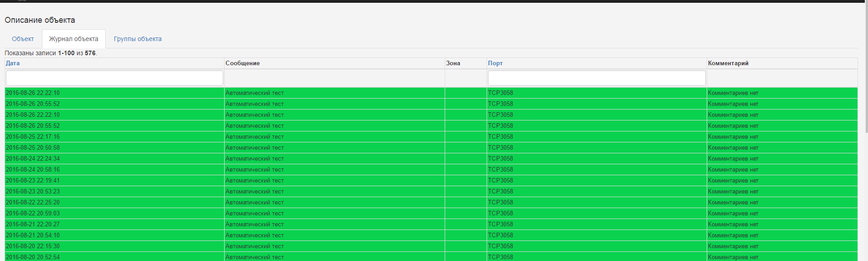Select the Сообщение column header
The width and height of the screenshot is (868, 261).
pyautogui.click(x=242, y=63)
